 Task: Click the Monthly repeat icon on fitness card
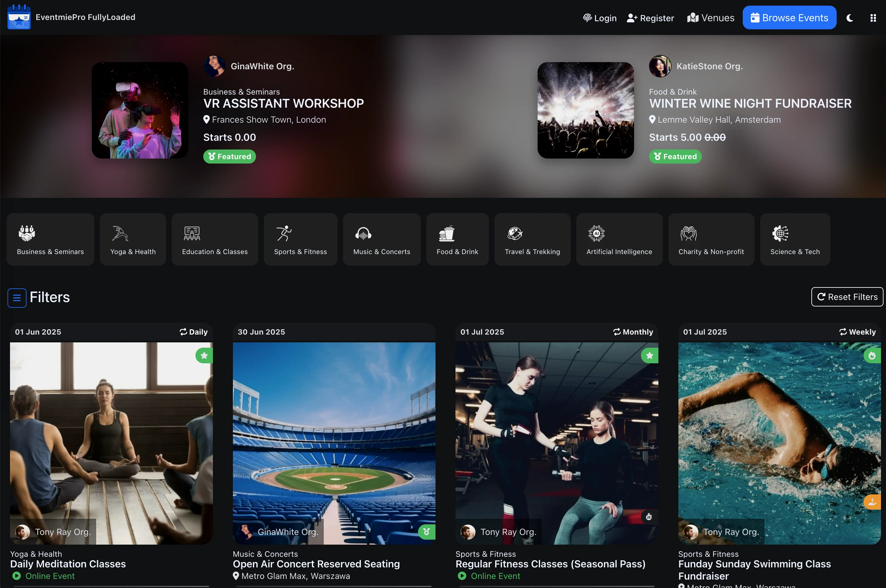tap(617, 332)
